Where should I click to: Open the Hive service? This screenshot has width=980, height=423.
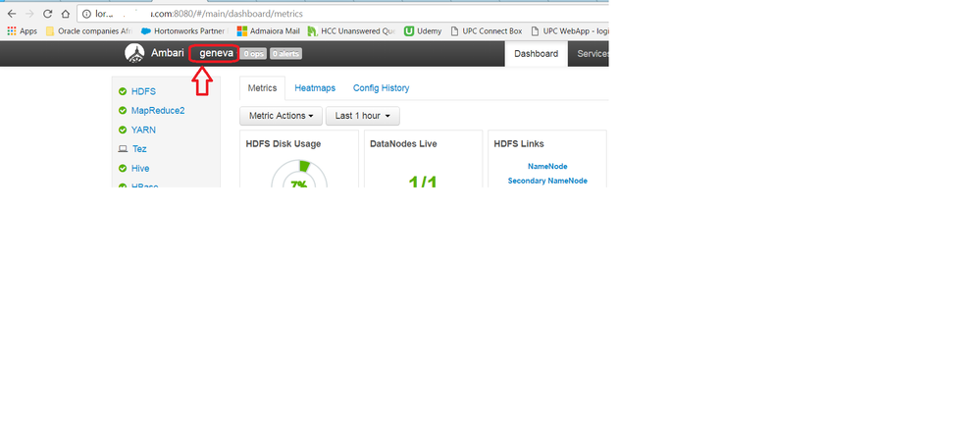tap(140, 169)
